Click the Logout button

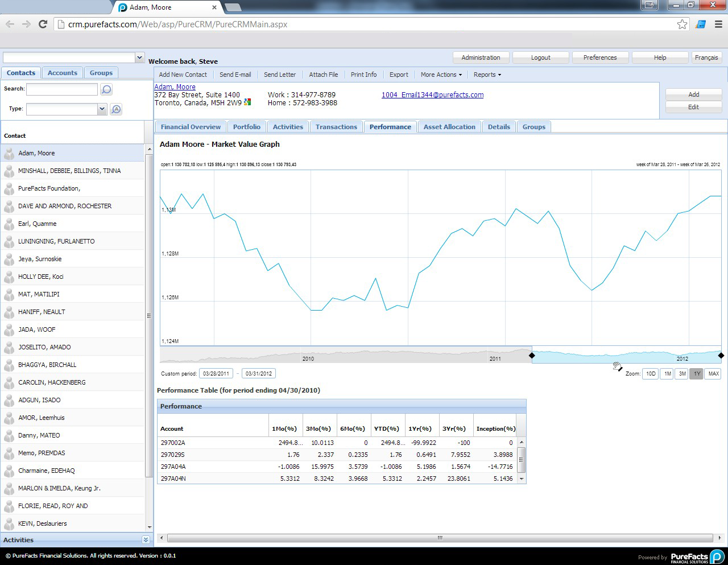(x=540, y=57)
